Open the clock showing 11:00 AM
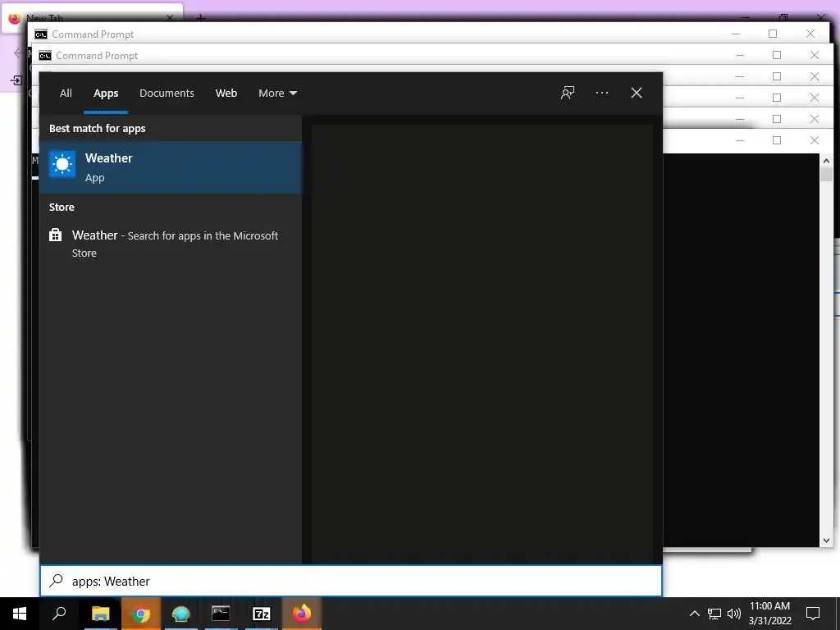Image resolution: width=840 pixels, height=630 pixels. click(769, 614)
